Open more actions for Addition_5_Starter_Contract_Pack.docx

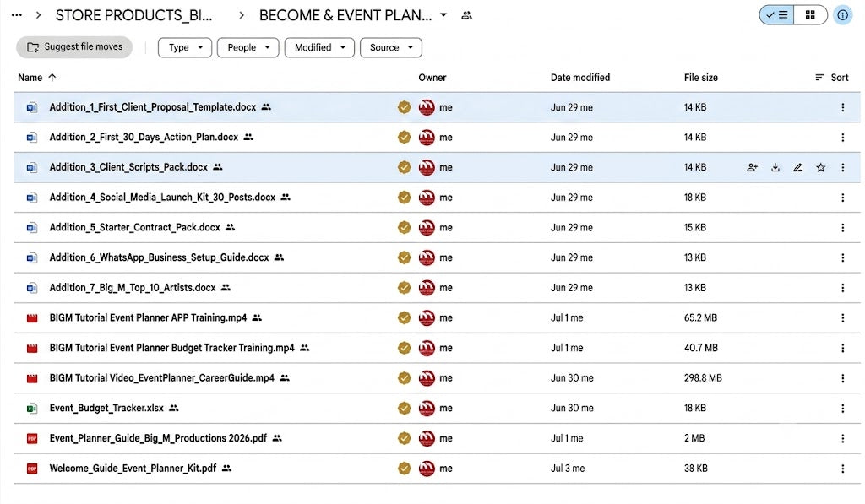pos(842,228)
